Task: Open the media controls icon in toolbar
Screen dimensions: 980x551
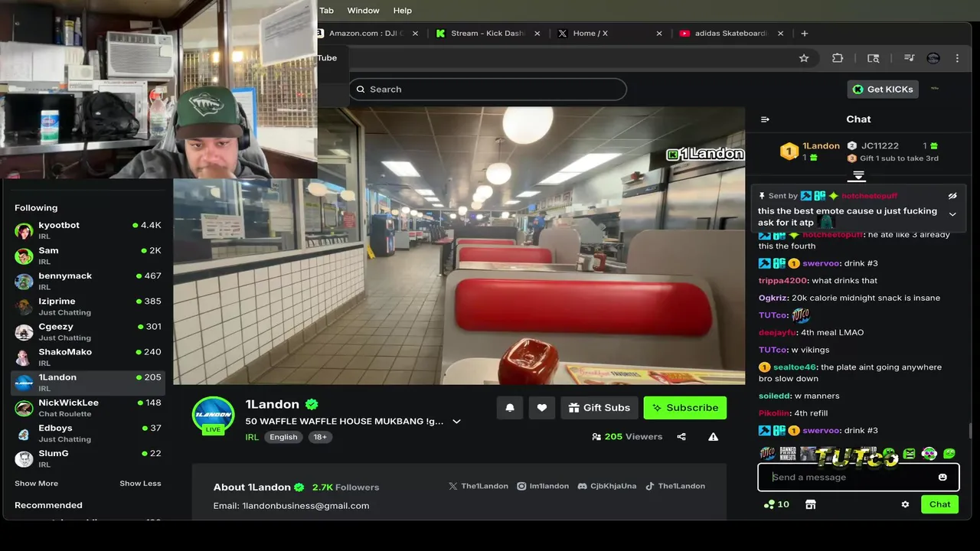Action: tap(909, 58)
